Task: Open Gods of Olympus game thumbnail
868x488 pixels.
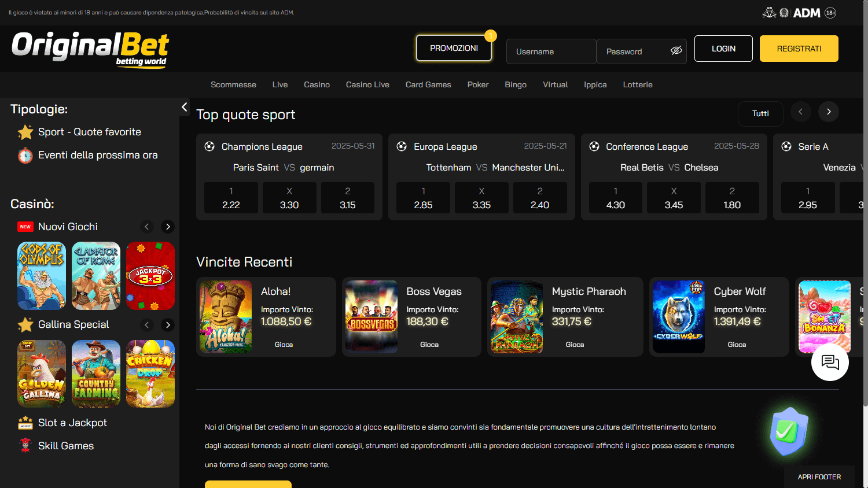Action: [x=42, y=276]
